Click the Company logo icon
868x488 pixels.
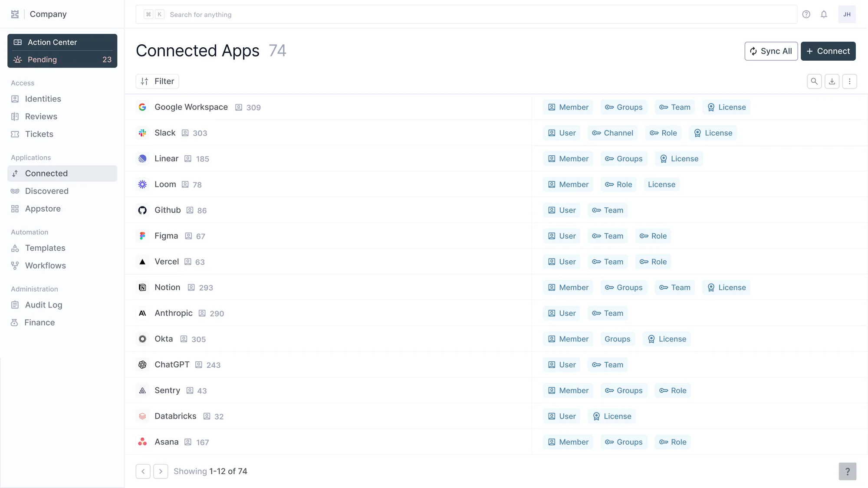[15, 14]
